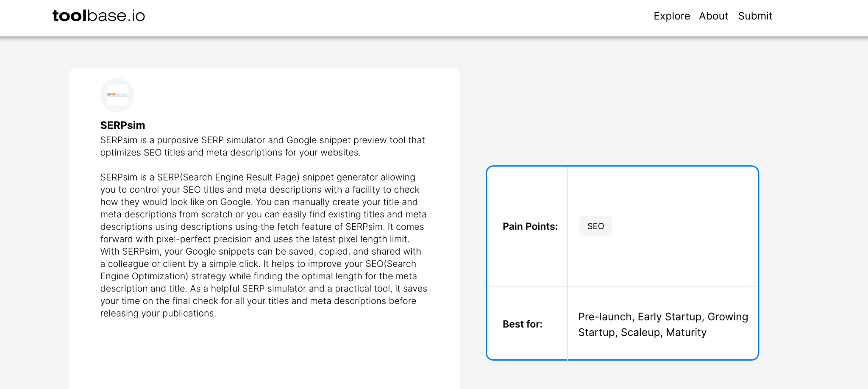Select the SERPsim heading title
Image resolution: width=868 pixels, height=389 pixels.
coord(122,125)
